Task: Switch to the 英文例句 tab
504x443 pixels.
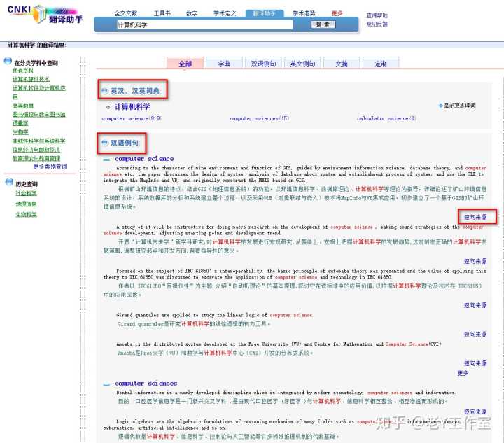Action: pyautogui.click(x=302, y=64)
